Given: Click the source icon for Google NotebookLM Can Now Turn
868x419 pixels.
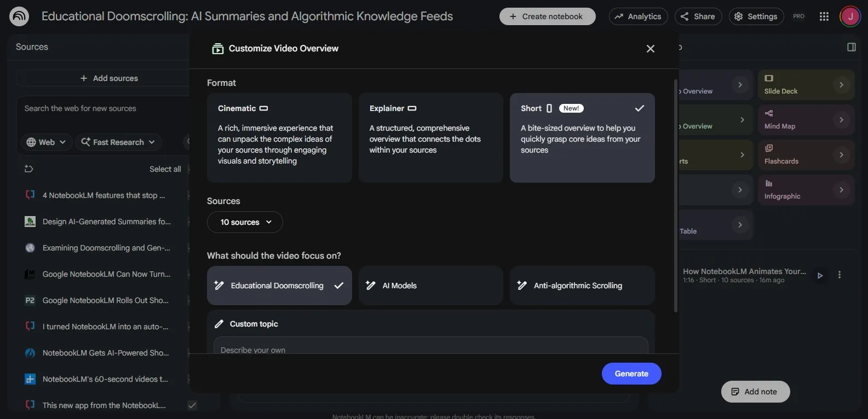Looking at the screenshot, I should [x=30, y=274].
